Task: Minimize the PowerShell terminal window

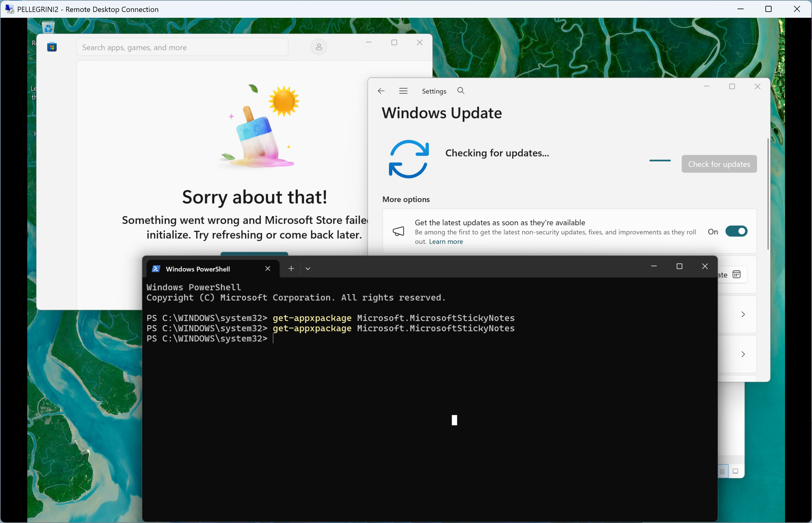Action: click(653, 266)
